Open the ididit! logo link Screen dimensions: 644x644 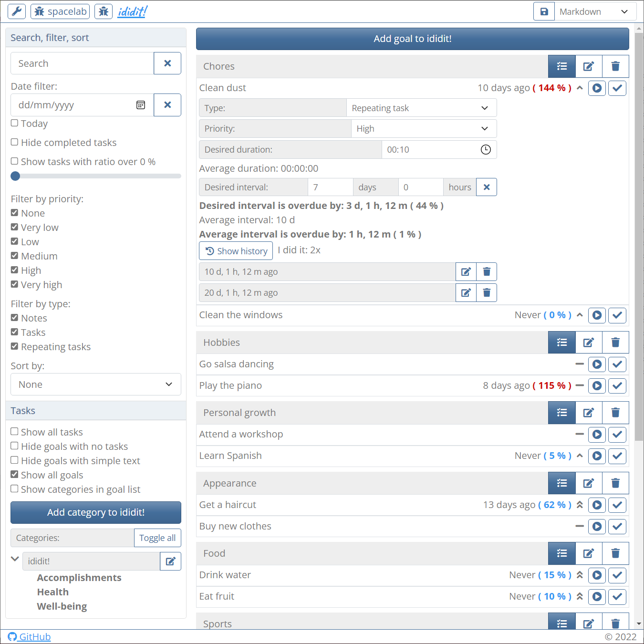tap(133, 11)
